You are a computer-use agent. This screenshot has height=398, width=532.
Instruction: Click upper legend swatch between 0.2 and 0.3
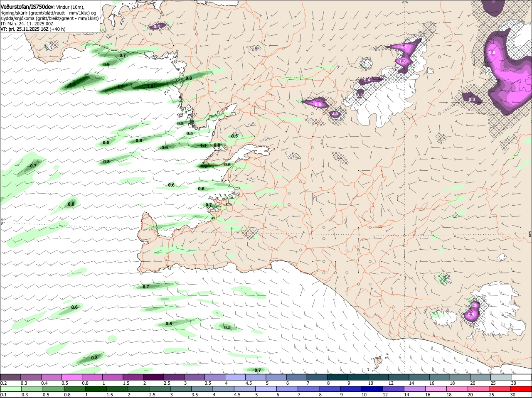tap(11, 377)
